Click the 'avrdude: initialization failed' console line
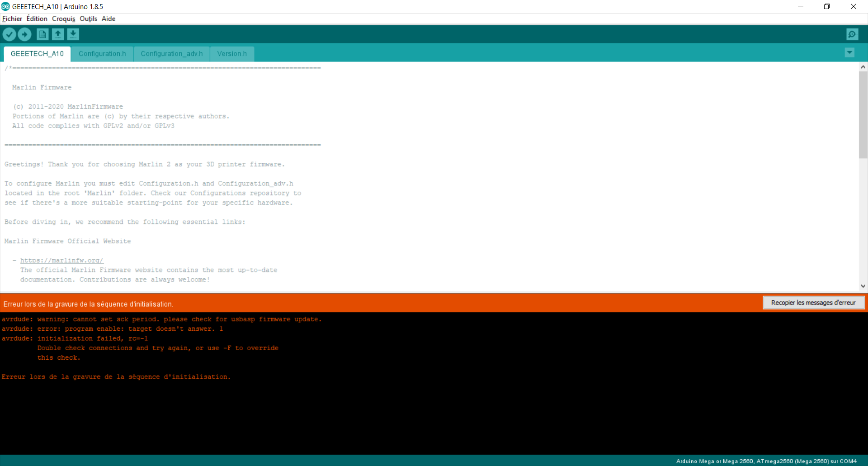 (x=75, y=338)
